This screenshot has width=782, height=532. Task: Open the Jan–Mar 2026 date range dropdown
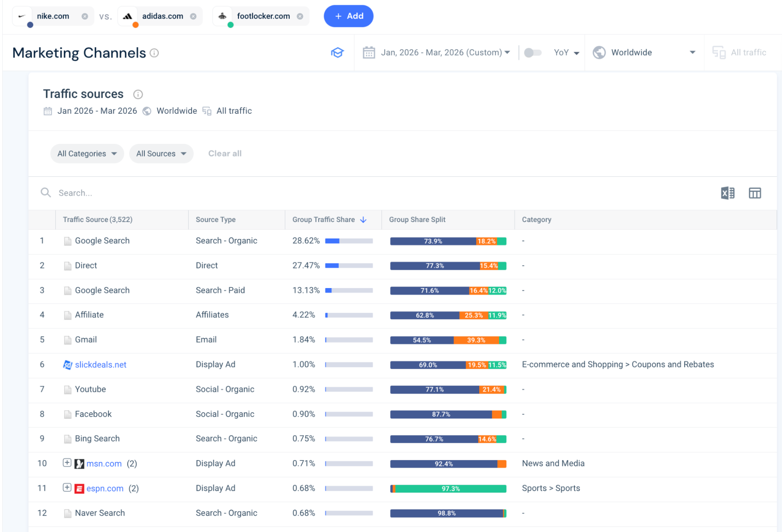445,52
